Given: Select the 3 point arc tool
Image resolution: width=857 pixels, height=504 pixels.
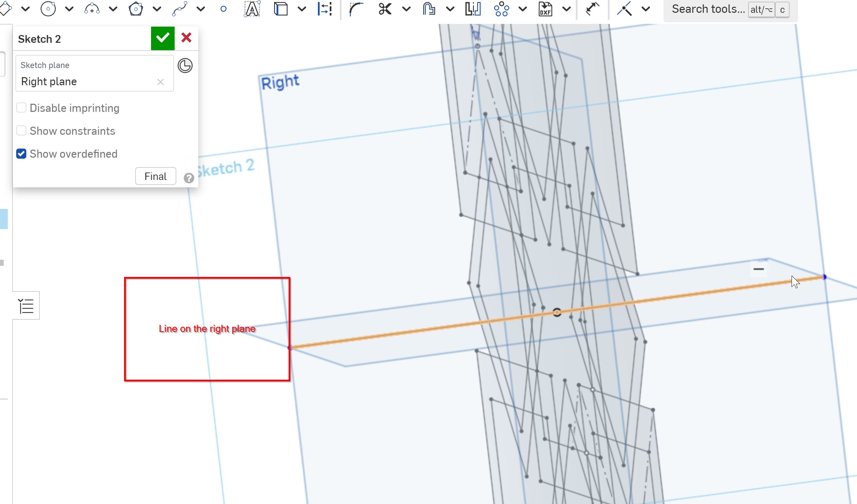Looking at the screenshot, I should (92, 9).
